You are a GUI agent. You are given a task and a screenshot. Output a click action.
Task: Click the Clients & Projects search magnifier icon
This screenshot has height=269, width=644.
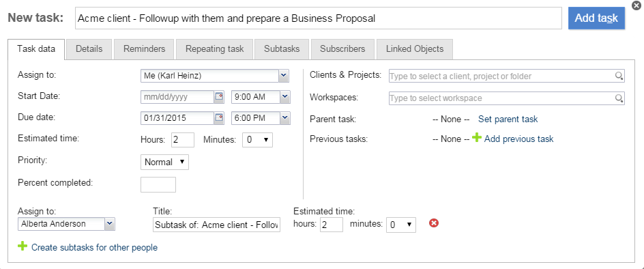point(619,76)
